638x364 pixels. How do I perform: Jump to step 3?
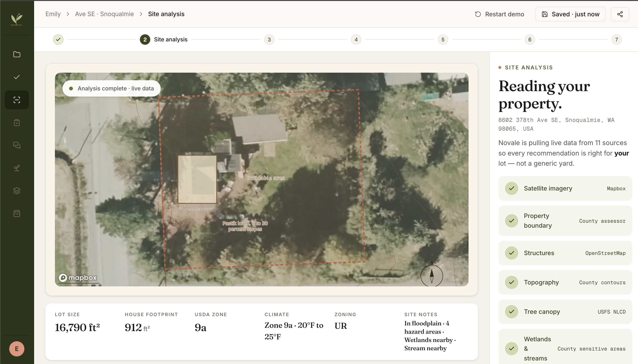(269, 40)
